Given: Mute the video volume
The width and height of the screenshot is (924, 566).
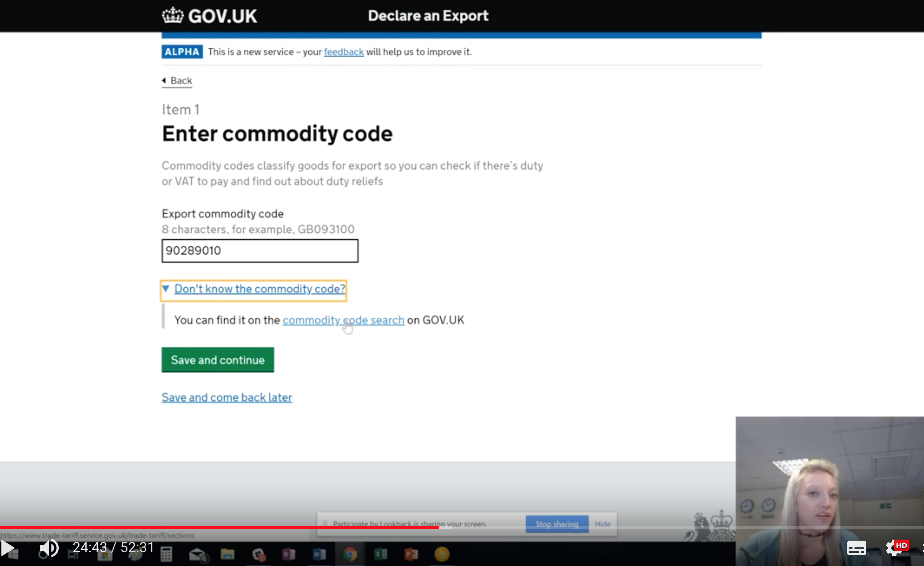Looking at the screenshot, I should click(49, 548).
